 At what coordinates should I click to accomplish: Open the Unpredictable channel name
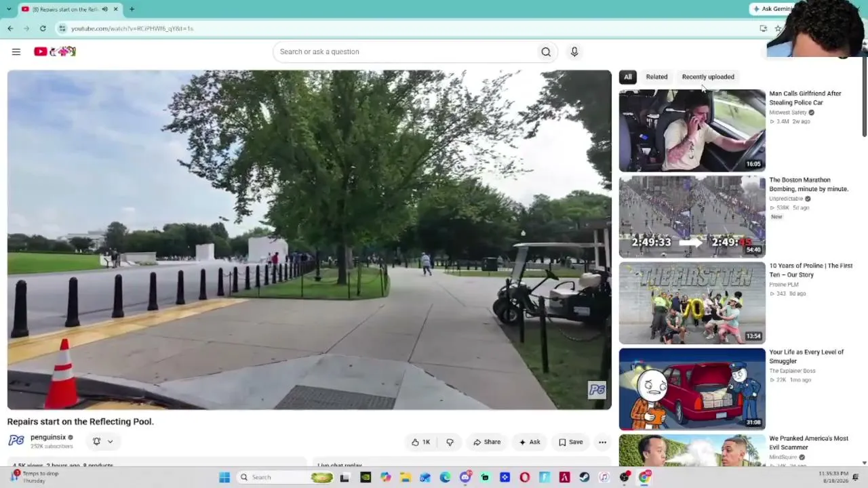786,199
